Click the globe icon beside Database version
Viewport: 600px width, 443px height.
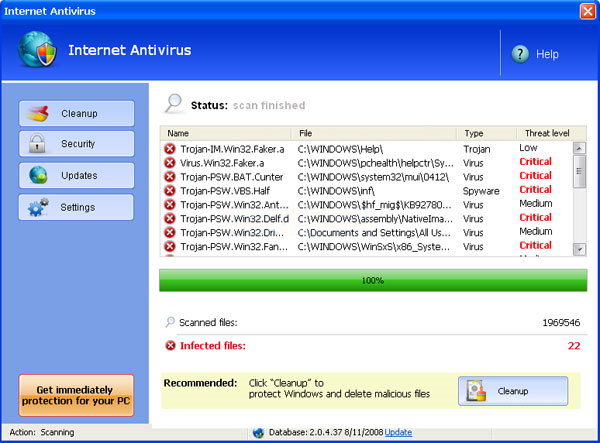coord(257,433)
